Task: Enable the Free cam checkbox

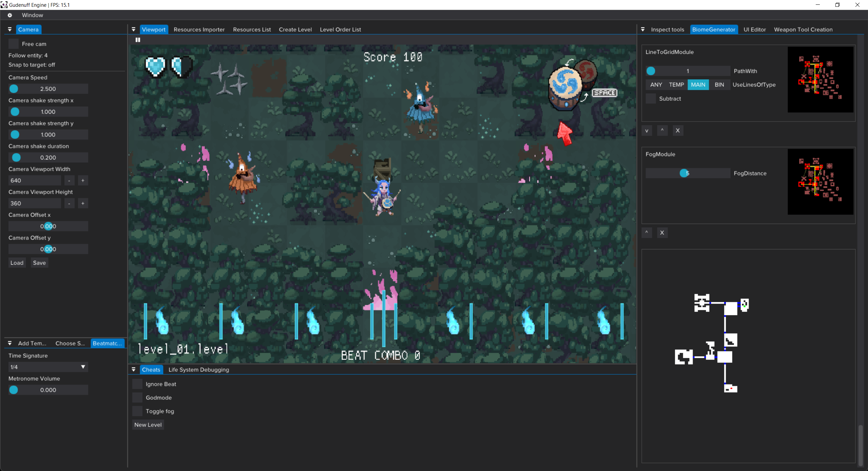Action: tap(14, 44)
